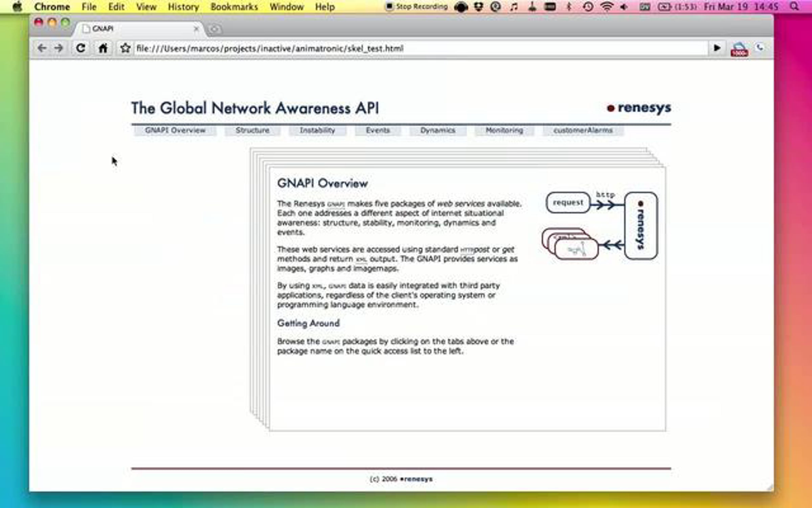This screenshot has height=508, width=812.
Task: Click Stop Recording in the menu bar
Action: pos(417,6)
